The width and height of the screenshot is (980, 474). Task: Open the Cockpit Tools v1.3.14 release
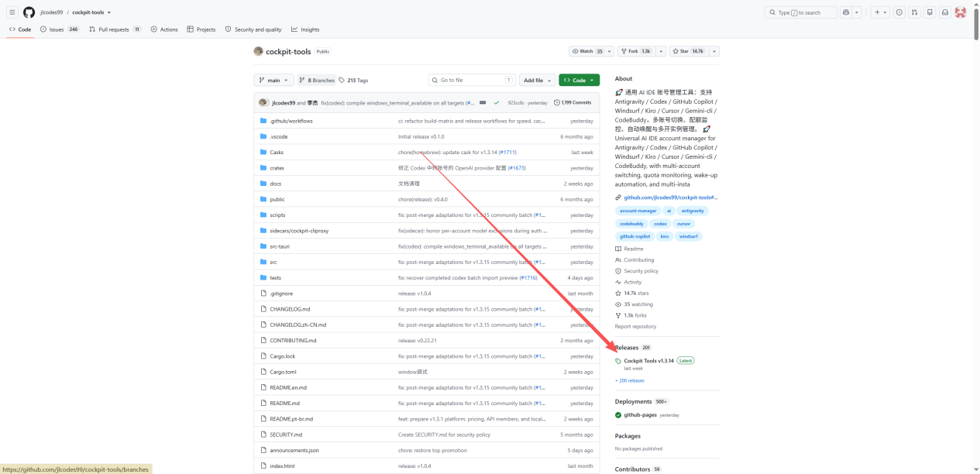pyautogui.click(x=648, y=361)
